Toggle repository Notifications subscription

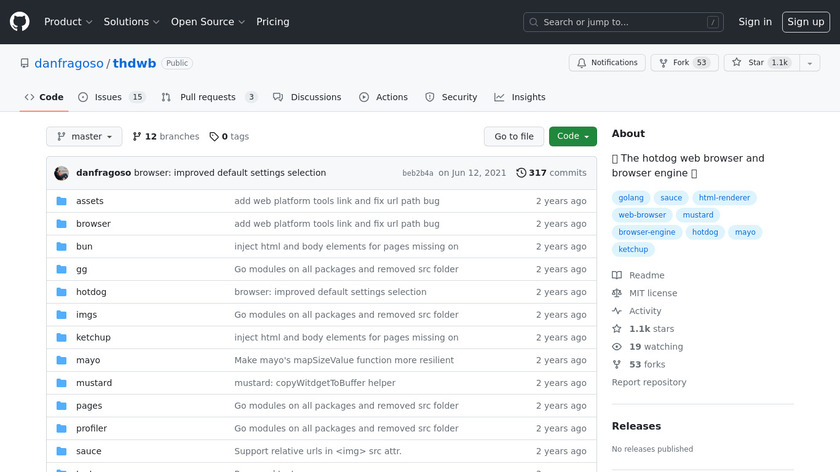click(607, 63)
